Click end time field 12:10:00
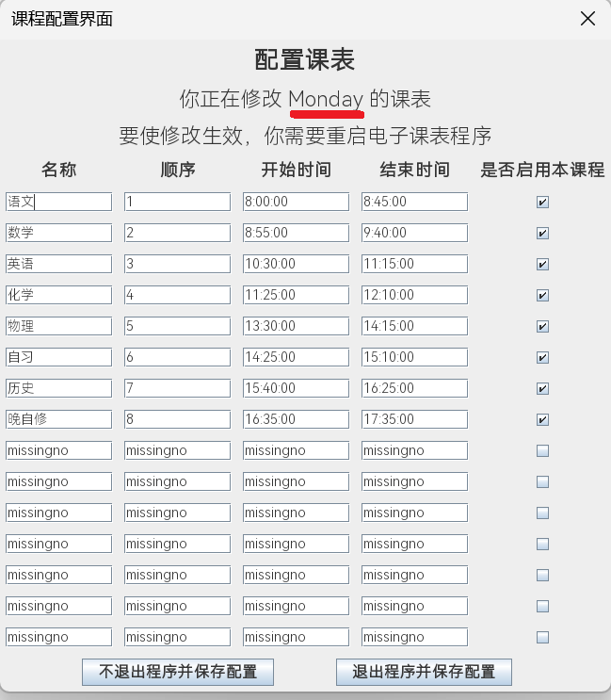Viewport: 611px width, 700px height. point(415,295)
